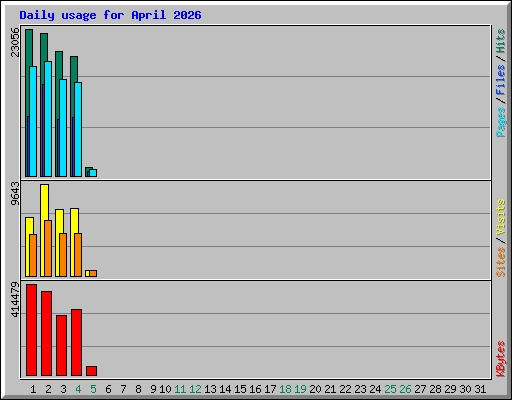Image resolution: width=512 pixels, height=400 pixels.
Task: Click day label 22 on the x-axis
Action: [x=345, y=389]
